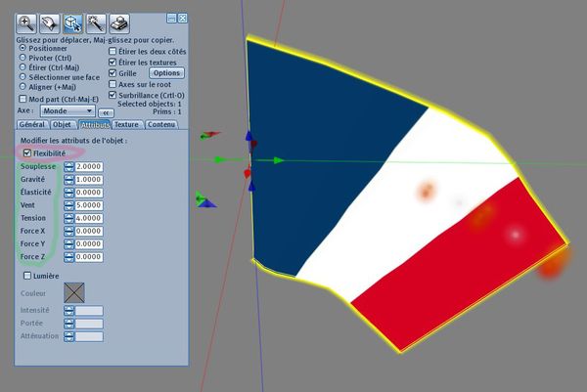Toggle Surbrillance (Ctrl-O) checkbox

113,95
